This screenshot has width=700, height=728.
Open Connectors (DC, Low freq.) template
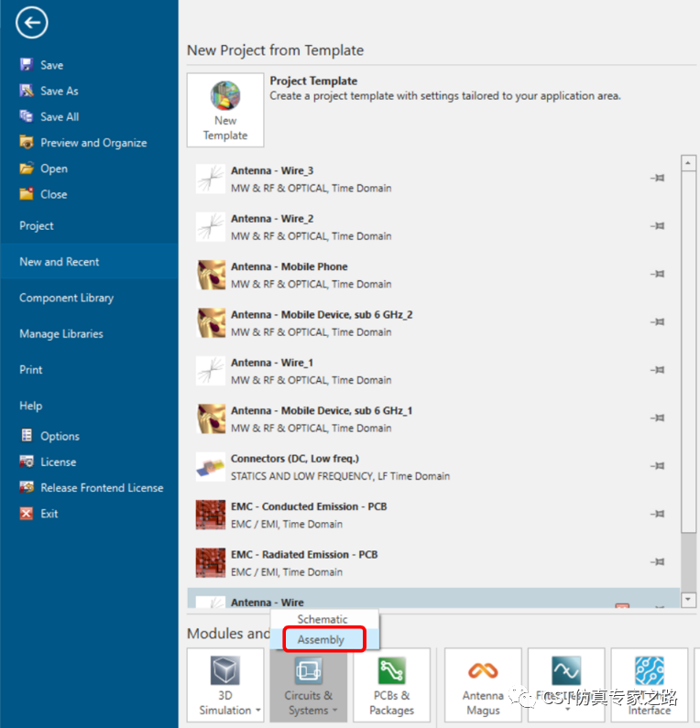pos(433,467)
